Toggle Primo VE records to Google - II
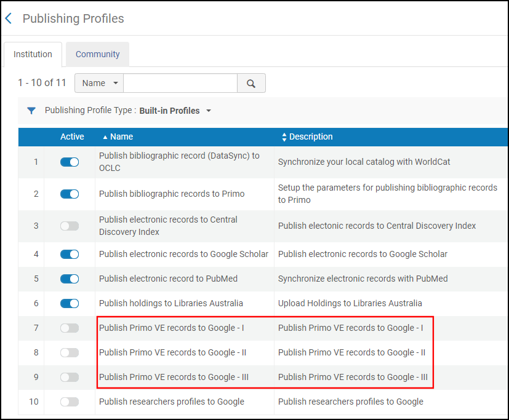This screenshot has height=420, width=509. tap(70, 352)
